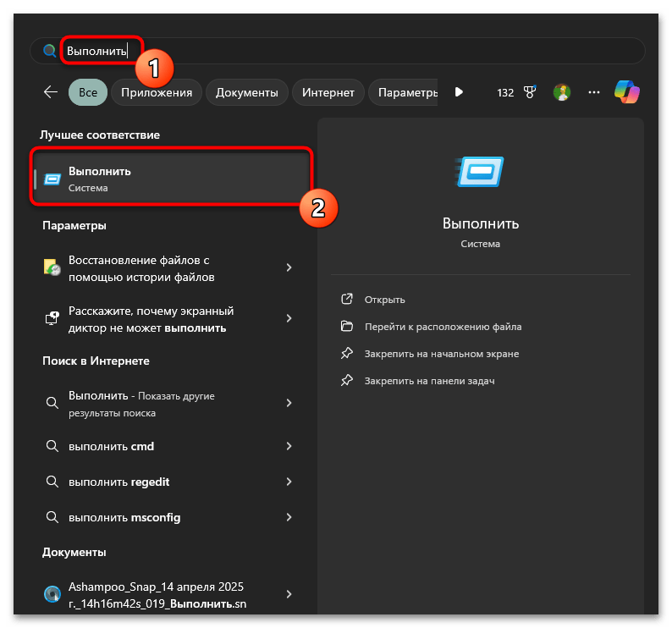Click the pin icon beside панели задач
Image resolution: width=672 pixels, height=628 pixels.
(347, 380)
